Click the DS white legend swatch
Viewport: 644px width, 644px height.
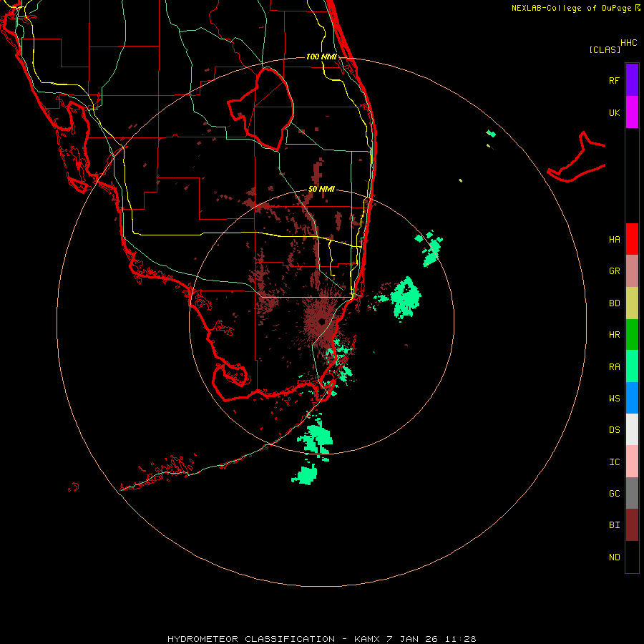coord(632,429)
